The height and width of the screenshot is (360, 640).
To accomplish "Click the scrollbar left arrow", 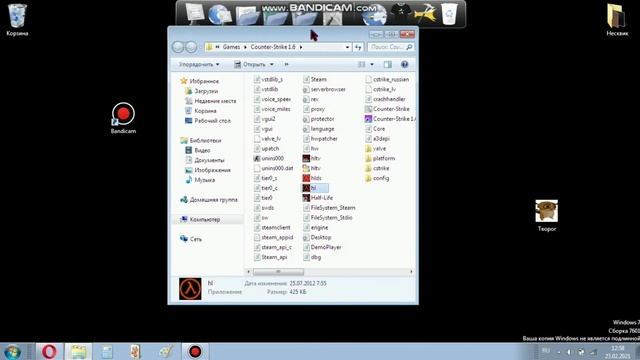I will click(x=248, y=271).
